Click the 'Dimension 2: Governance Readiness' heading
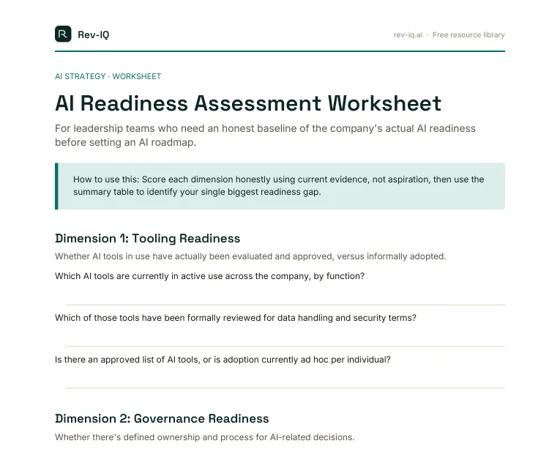 [162, 419]
